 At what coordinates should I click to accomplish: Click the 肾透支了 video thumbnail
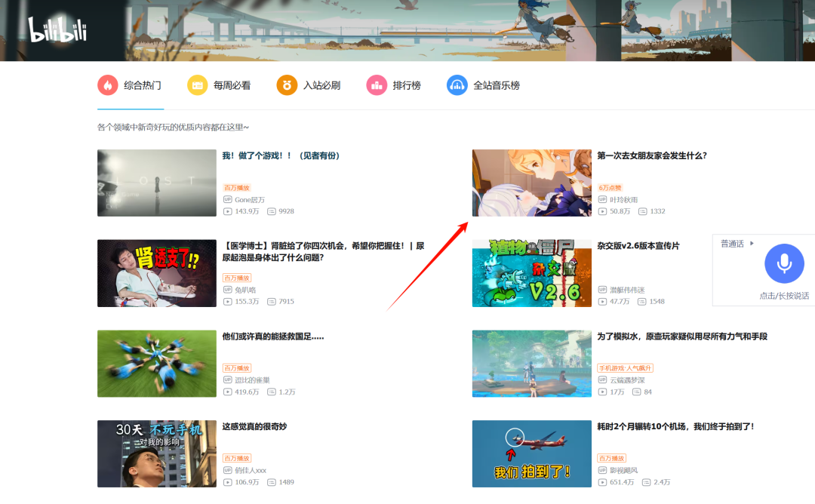pos(157,273)
